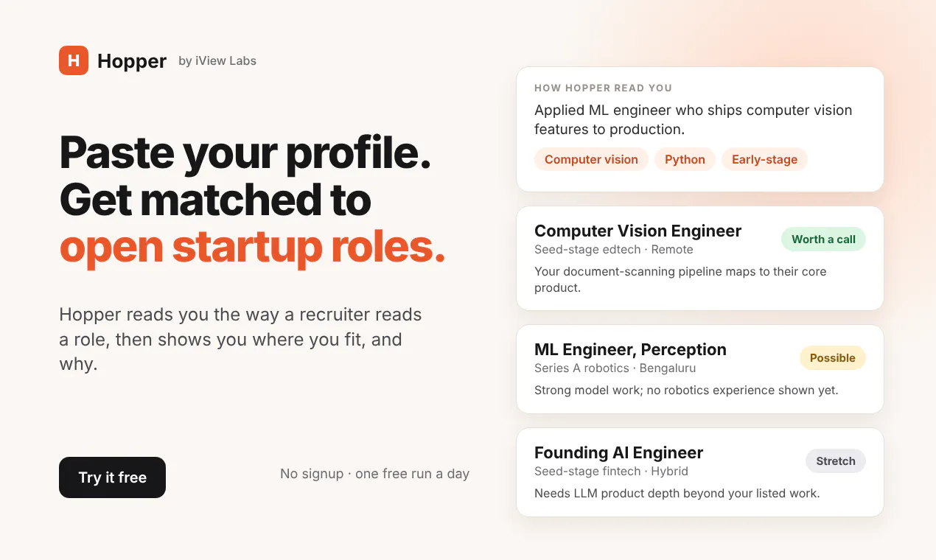The width and height of the screenshot is (936, 560).
Task: Click the Try it free button
Action: click(112, 477)
